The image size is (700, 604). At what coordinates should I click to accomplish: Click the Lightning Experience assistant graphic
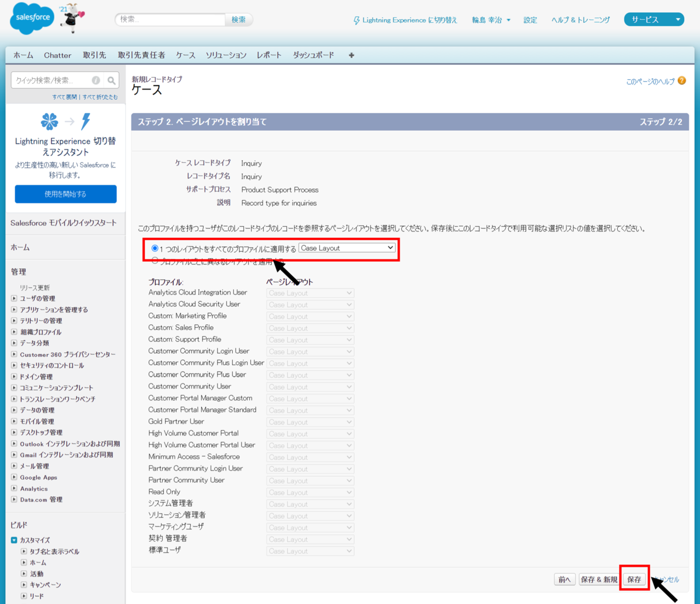point(65,121)
